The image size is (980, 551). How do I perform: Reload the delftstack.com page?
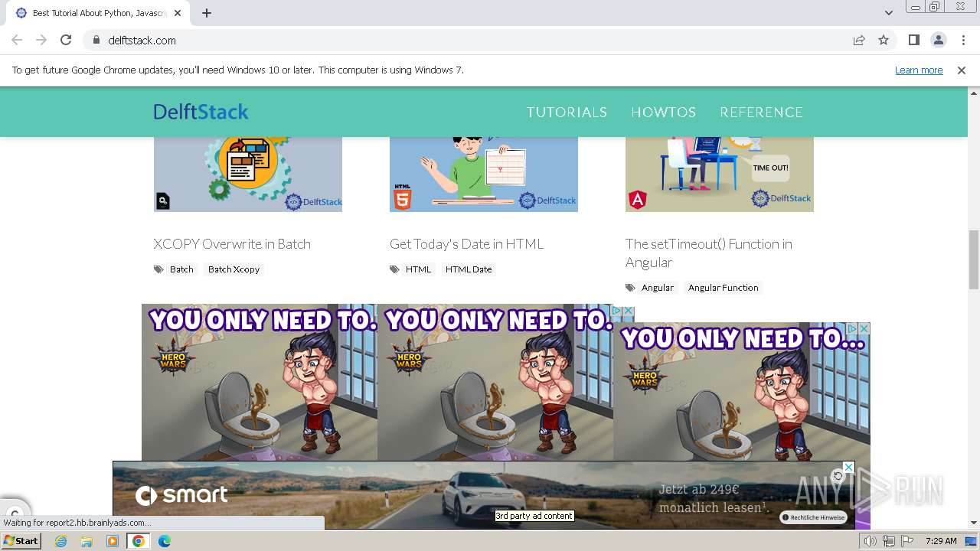(x=66, y=40)
